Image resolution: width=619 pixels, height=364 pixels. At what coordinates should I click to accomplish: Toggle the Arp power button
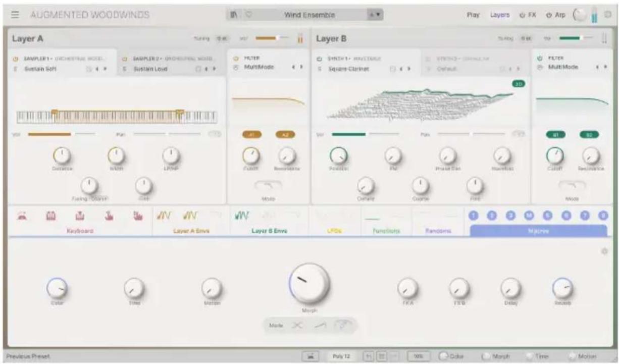coord(548,15)
